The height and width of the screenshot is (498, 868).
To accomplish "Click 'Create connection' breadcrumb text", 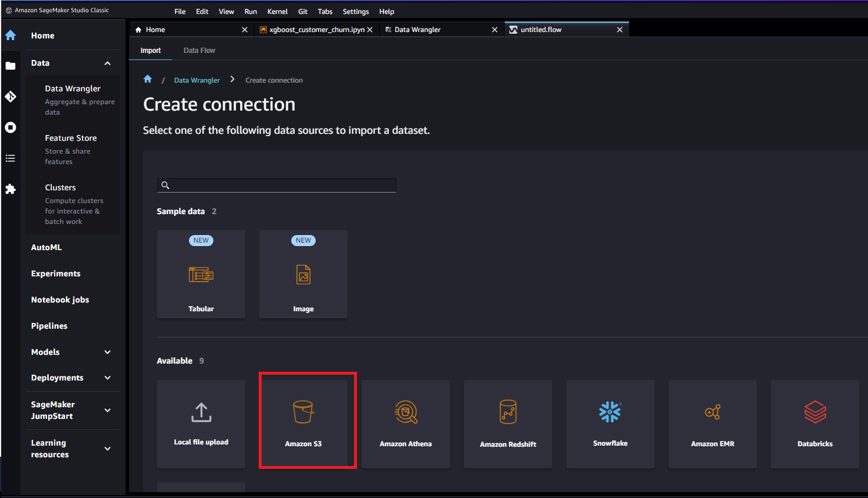I will [274, 80].
